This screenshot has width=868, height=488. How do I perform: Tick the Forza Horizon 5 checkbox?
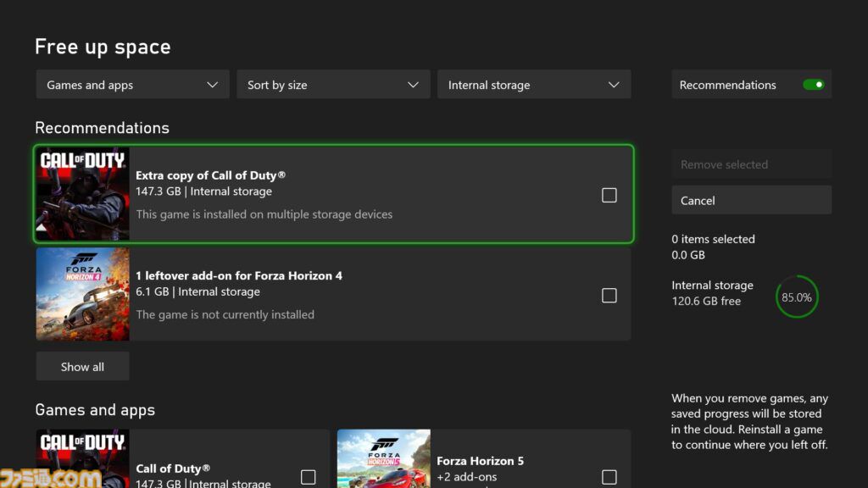pos(609,477)
